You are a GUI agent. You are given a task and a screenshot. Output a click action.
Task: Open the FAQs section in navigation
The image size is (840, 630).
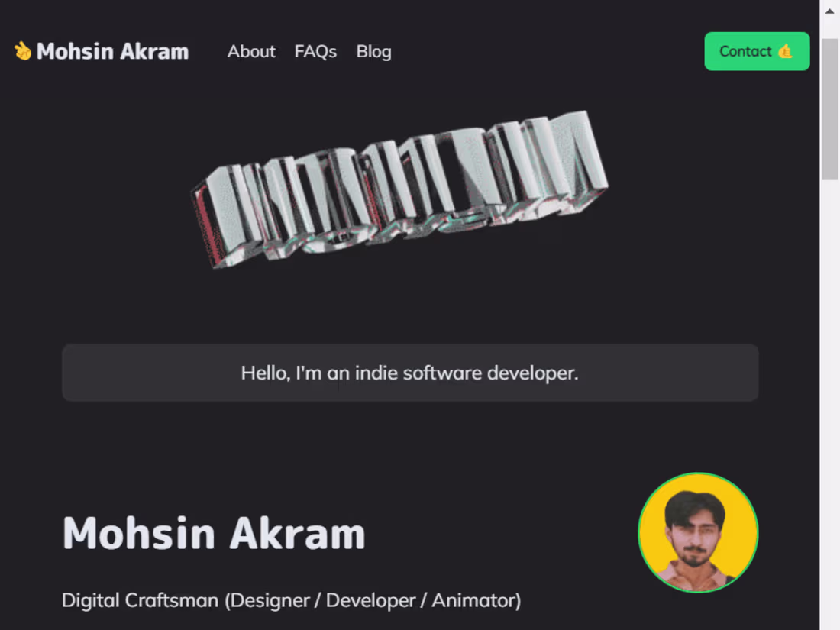(x=315, y=51)
